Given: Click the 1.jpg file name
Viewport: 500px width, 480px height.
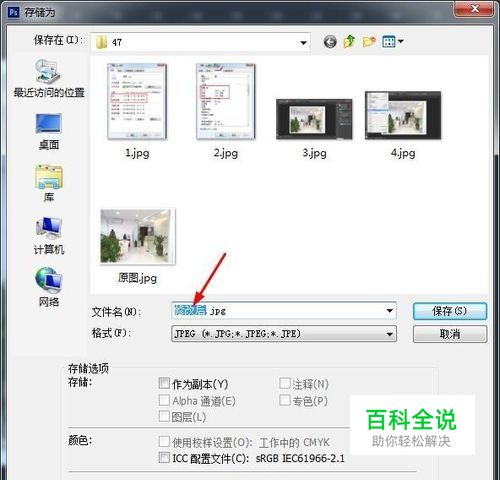Looking at the screenshot, I should pos(137,153).
